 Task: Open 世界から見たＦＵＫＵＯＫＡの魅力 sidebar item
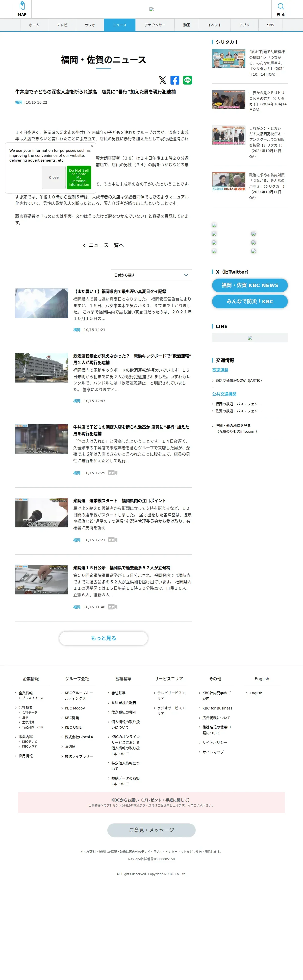pos(250,101)
